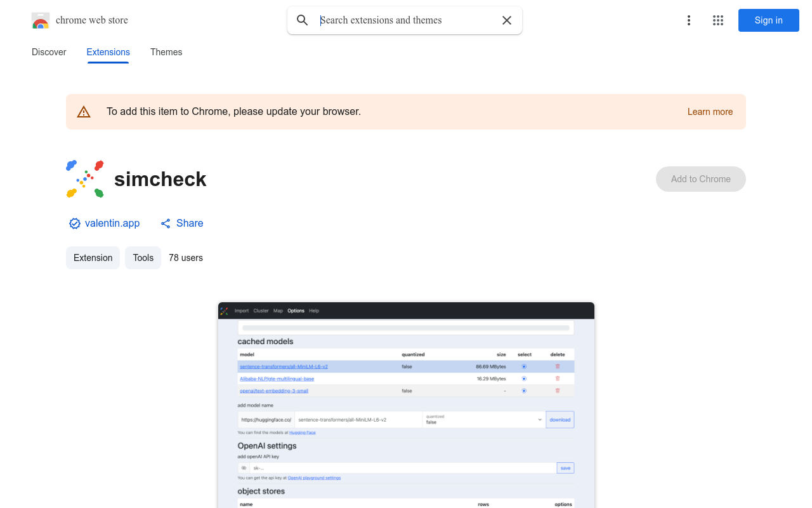Switch to the Discover tab
Viewport: 812px width, 508px height.
(x=49, y=52)
